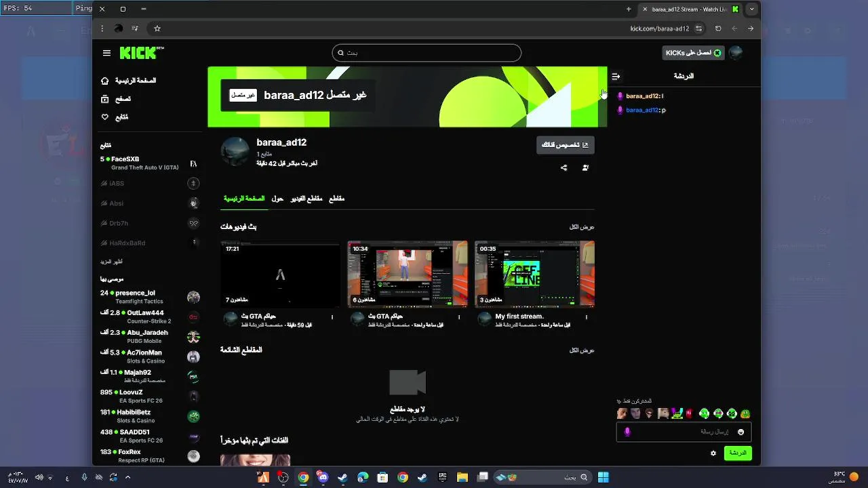Open options menu for 17:21 video
Image resolution: width=868 pixels, height=488 pixels.
332,317
